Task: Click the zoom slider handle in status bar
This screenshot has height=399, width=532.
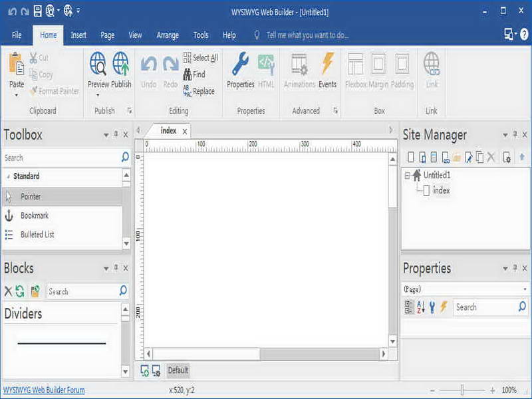Action: pos(462,390)
